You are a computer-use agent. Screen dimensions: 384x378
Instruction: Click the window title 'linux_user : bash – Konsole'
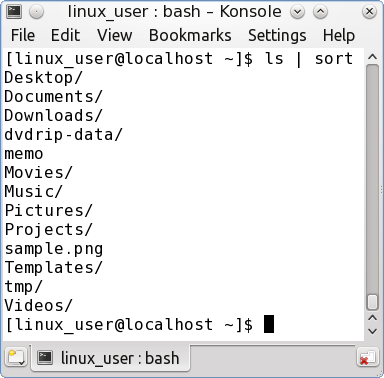tap(174, 12)
